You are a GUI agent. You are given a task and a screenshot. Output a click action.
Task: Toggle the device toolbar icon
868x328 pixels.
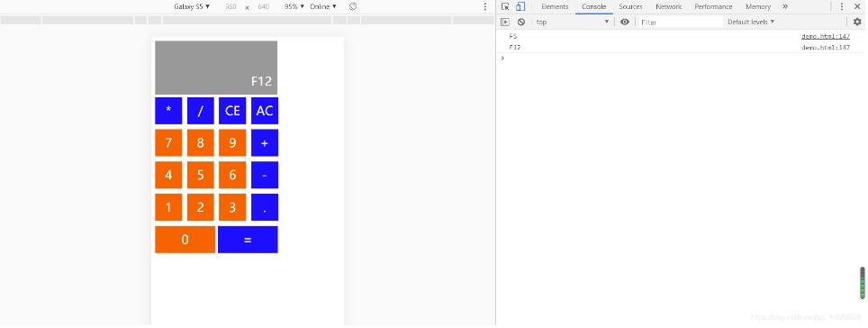[x=520, y=6]
